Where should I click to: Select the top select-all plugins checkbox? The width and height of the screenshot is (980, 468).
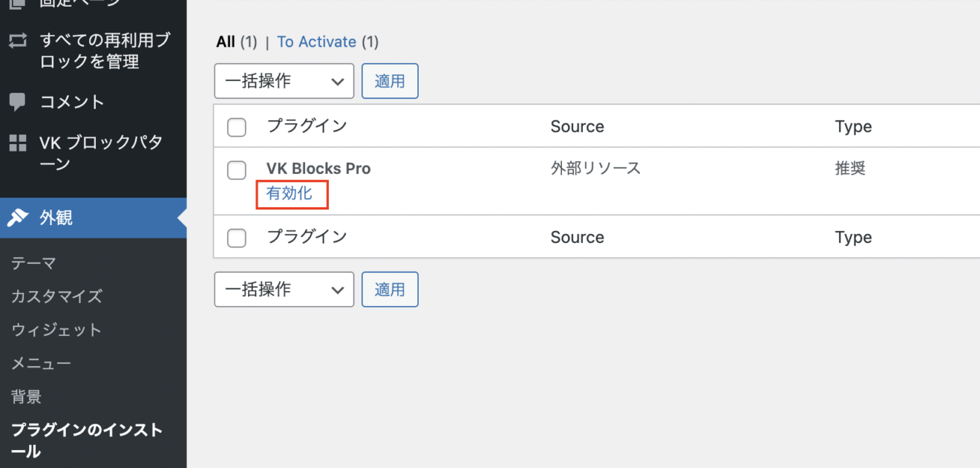coord(236,127)
